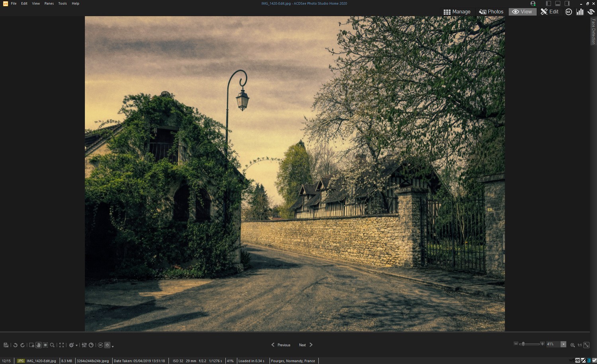The height and width of the screenshot is (364, 597).
Task: Rotate the image clockwise
Action: [x=23, y=345]
